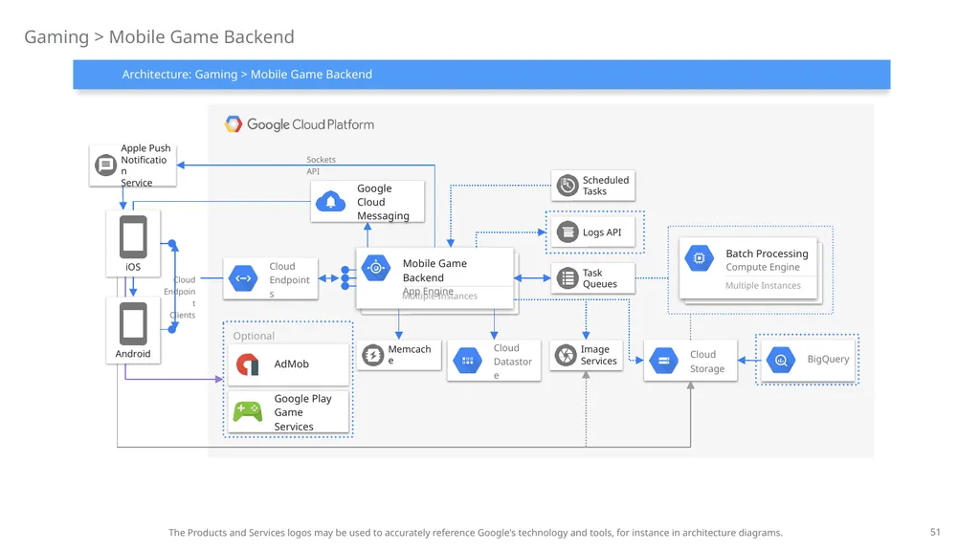This screenshot has width=980, height=551.
Task: Click the 'Android' caption
Action: [132, 354]
